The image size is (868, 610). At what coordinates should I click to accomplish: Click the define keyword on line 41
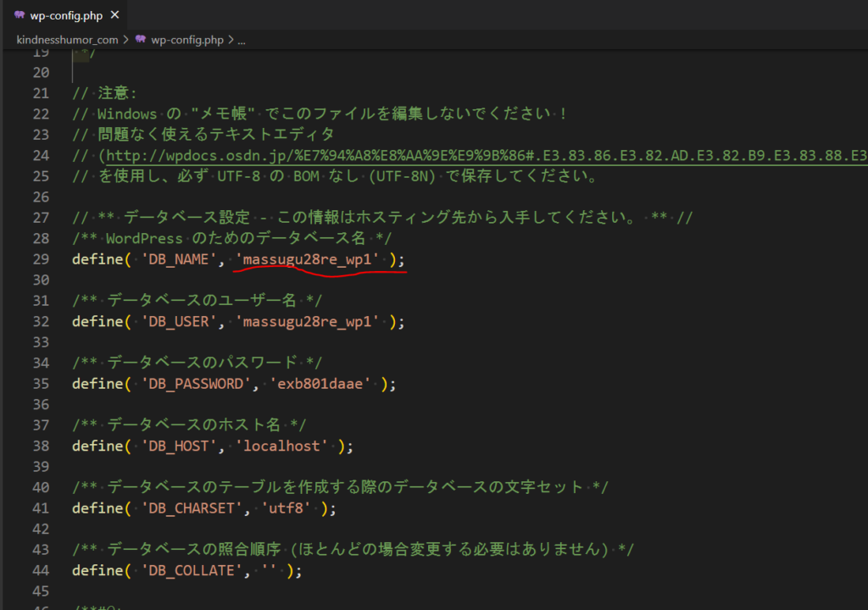98,508
